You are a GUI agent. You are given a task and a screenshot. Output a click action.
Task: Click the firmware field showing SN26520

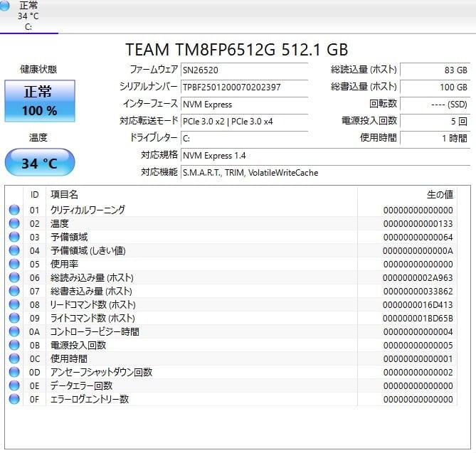(244, 70)
